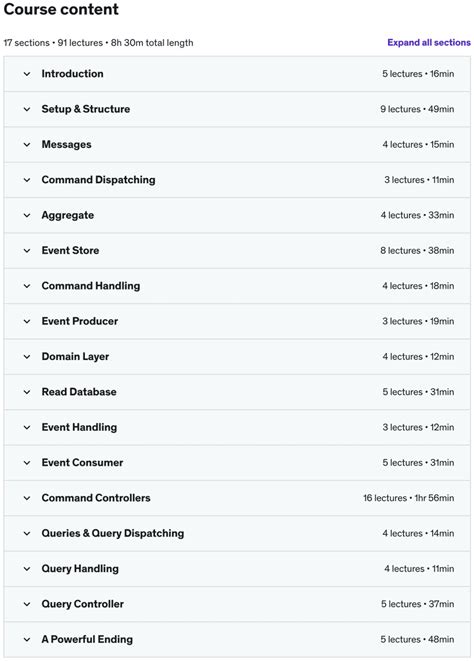The image size is (474, 661).
Task: Expand the Introduction section chevron
Action: pos(27,74)
